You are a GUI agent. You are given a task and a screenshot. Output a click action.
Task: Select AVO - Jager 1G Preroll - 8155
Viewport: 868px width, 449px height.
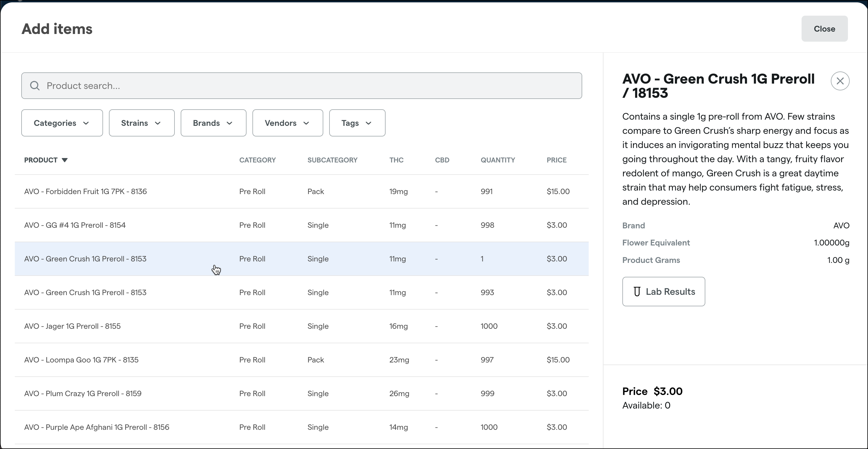301,326
